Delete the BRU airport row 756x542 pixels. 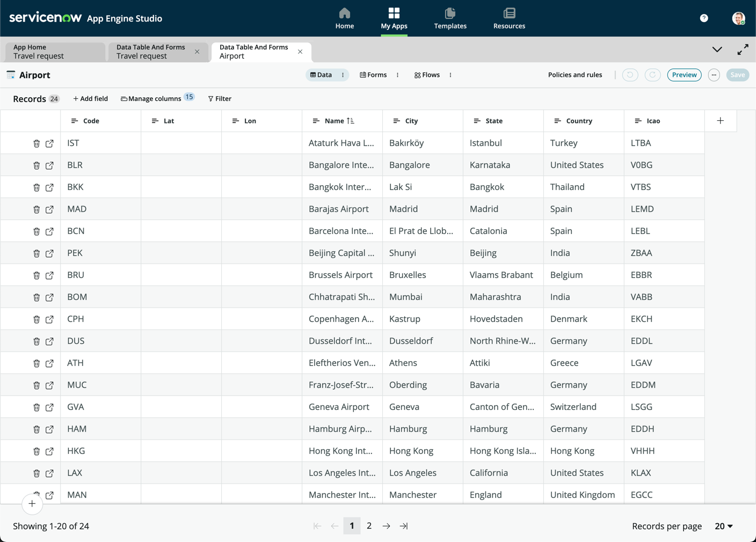pyautogui.click(x=37, y=275)
